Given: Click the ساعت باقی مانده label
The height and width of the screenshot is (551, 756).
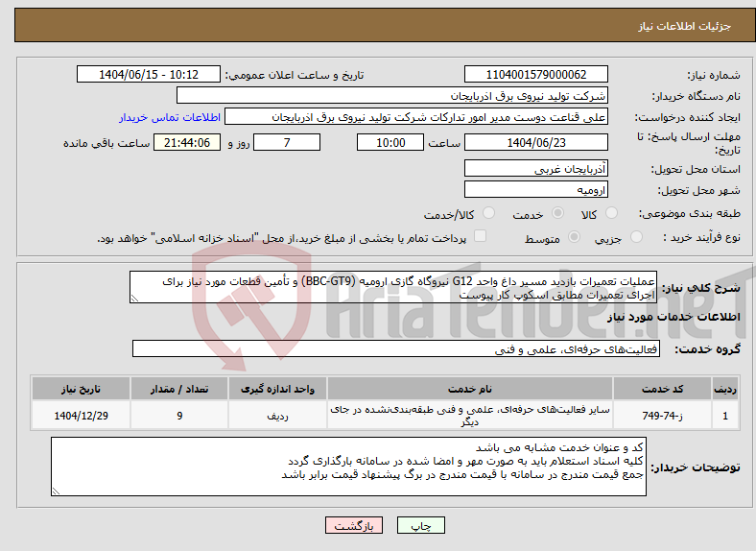Looking at the screenshot, I should (x=106, y=143).
